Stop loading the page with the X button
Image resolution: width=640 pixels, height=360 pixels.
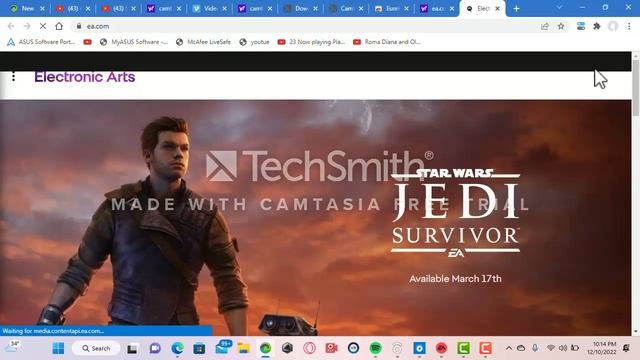(x=43, y=26)
